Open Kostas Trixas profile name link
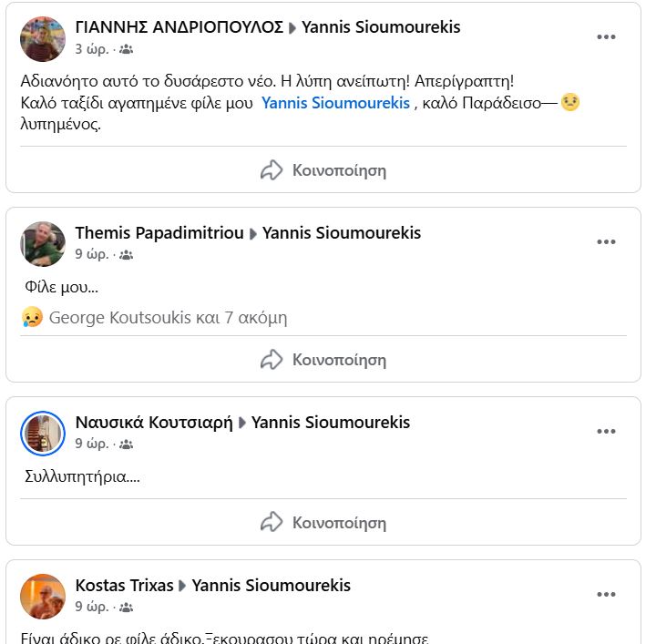Image resolution: width=646 pixels, height=644 pixels. point(124,585)
